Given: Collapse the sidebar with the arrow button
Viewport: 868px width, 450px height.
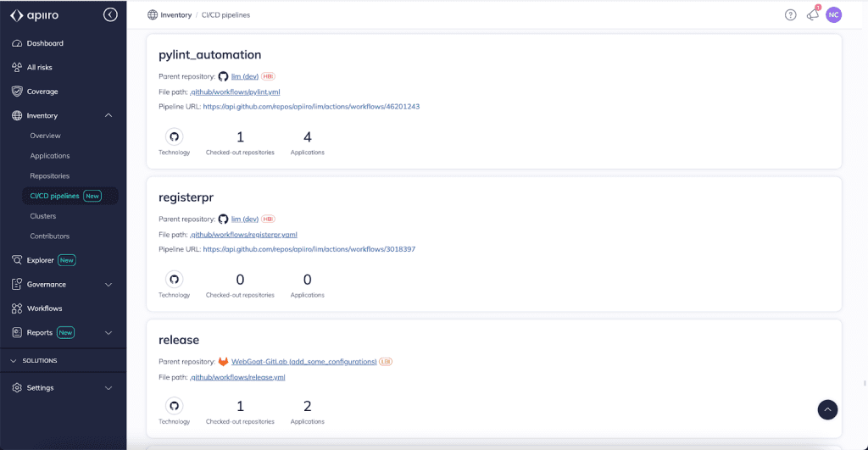Looking at the screenshot, I should pos(110,14).
